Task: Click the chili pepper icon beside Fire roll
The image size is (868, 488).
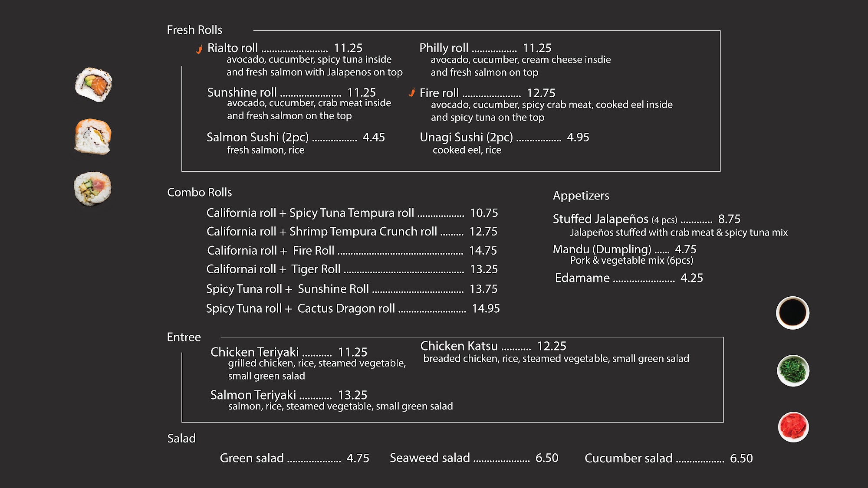Action: 412,92
